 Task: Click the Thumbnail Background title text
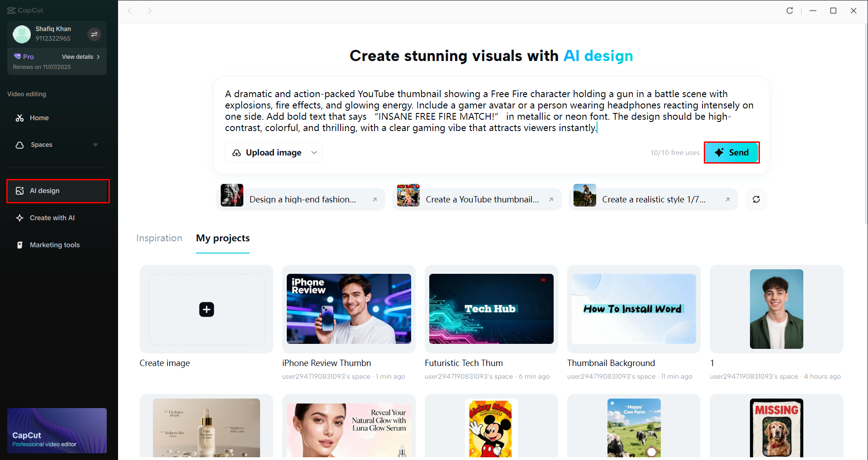pyautogui.click(x=611, y=363)
